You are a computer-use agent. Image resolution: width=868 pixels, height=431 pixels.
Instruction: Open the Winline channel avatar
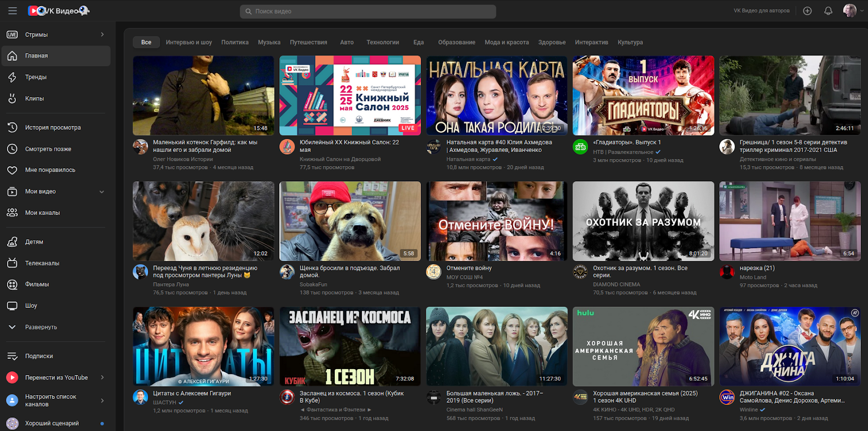[x=727, y=397]
